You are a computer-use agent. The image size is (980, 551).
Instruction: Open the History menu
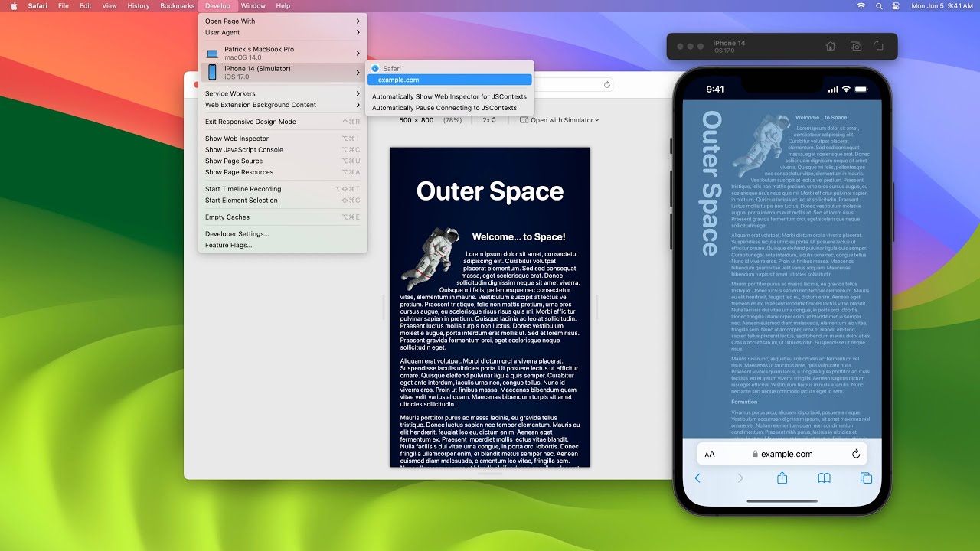[x=139, y=5]
